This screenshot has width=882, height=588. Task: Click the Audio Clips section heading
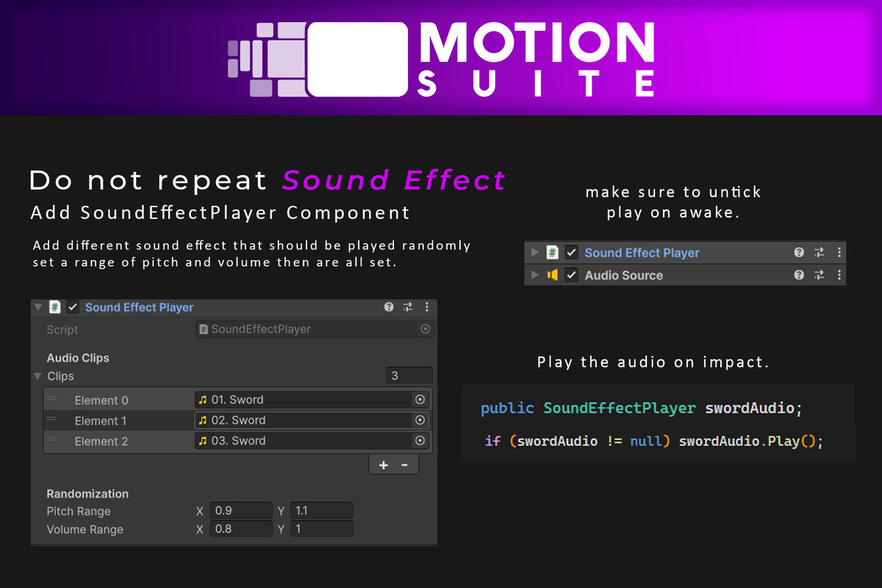(x=78, y=358)
